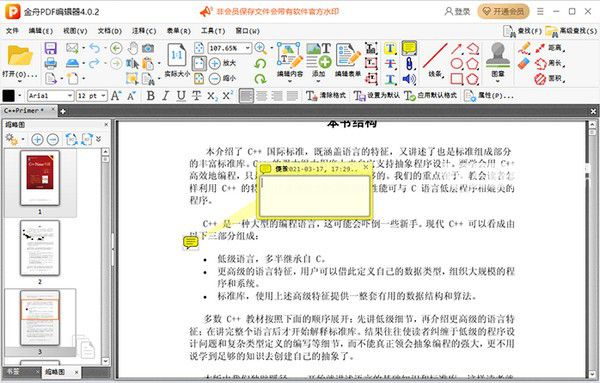The height and width of the screenshot is (383, 600).
Task: Click the actual size 1:1 icon
Action: (x=177, y=55)
